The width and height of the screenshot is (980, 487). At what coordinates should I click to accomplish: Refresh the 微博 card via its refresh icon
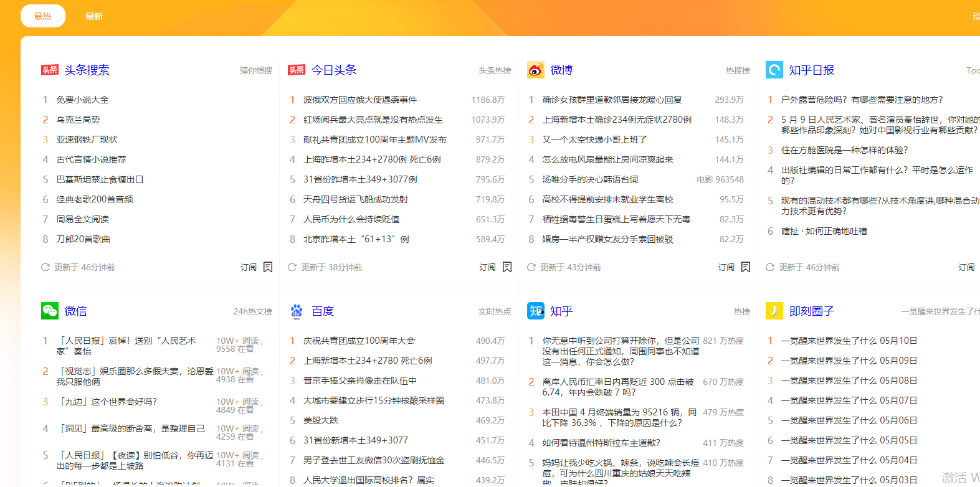pos(531,267)
